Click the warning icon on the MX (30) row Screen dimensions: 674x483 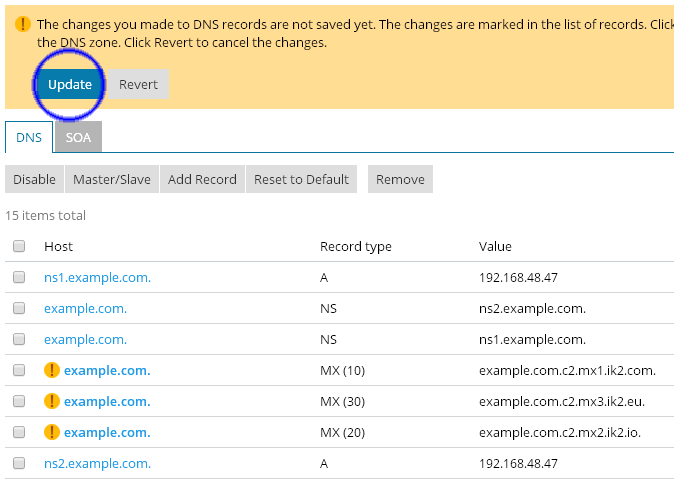click(52, 401)
